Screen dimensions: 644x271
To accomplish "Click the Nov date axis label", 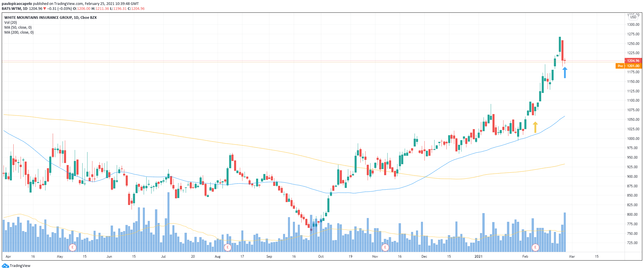I will tap(375, 257).
